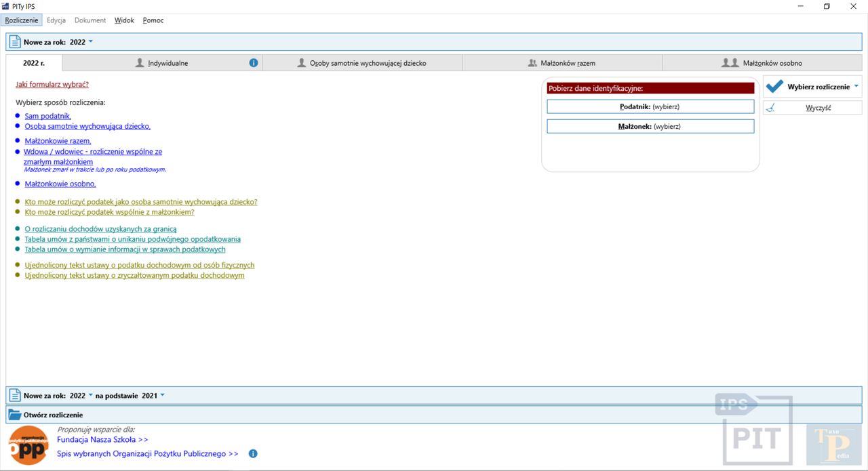Click the single person icon on Indywidualne tab
The height and width of the screenshot is (471, 868).
(140, 63)
